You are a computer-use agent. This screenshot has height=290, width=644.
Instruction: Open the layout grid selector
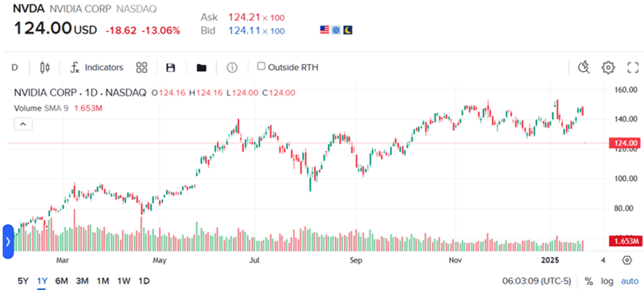[142, 68]
